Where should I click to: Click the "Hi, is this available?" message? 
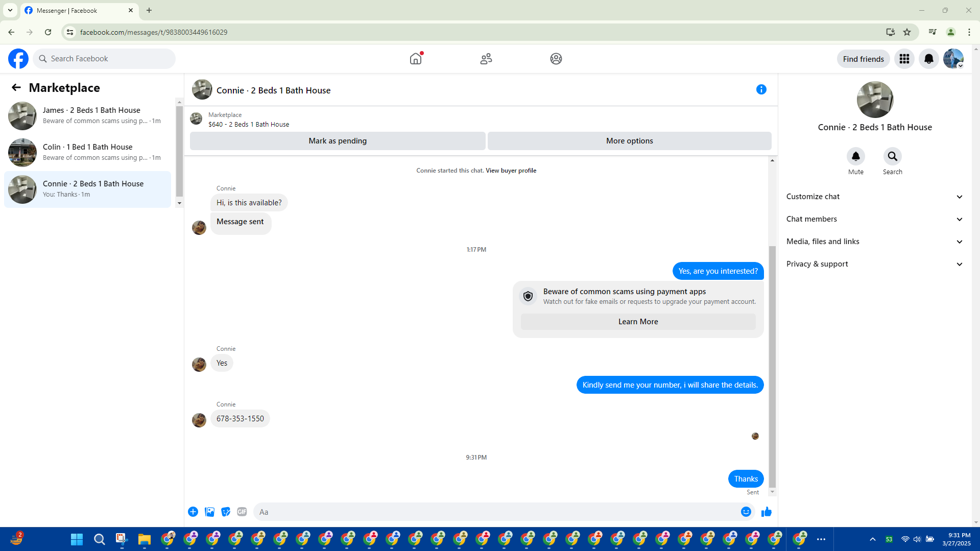tap(249, 203)
